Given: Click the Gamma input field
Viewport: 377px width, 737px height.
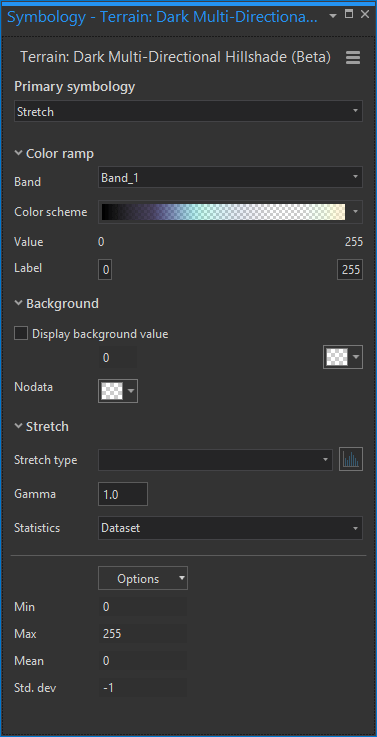Looking at the screenshot, I should [x=123, y=494].
